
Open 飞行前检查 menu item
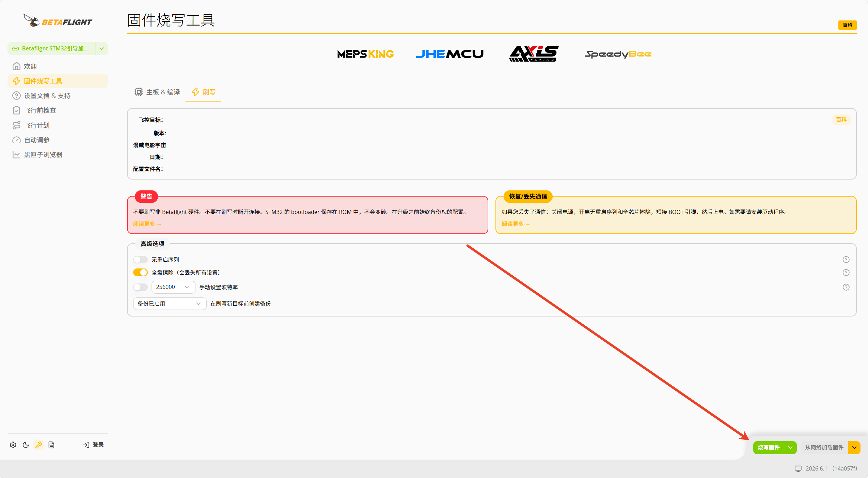point(58,110)
